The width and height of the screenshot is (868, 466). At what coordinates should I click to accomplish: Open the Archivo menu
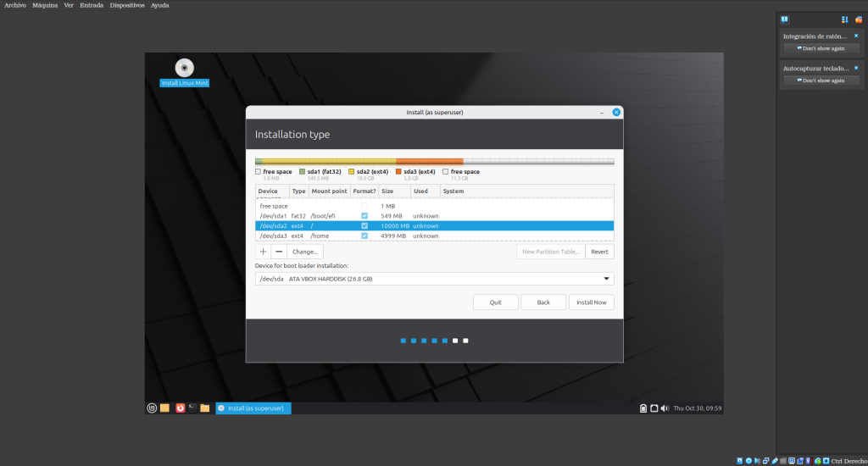pyautogui.click(x=16, y=5)
